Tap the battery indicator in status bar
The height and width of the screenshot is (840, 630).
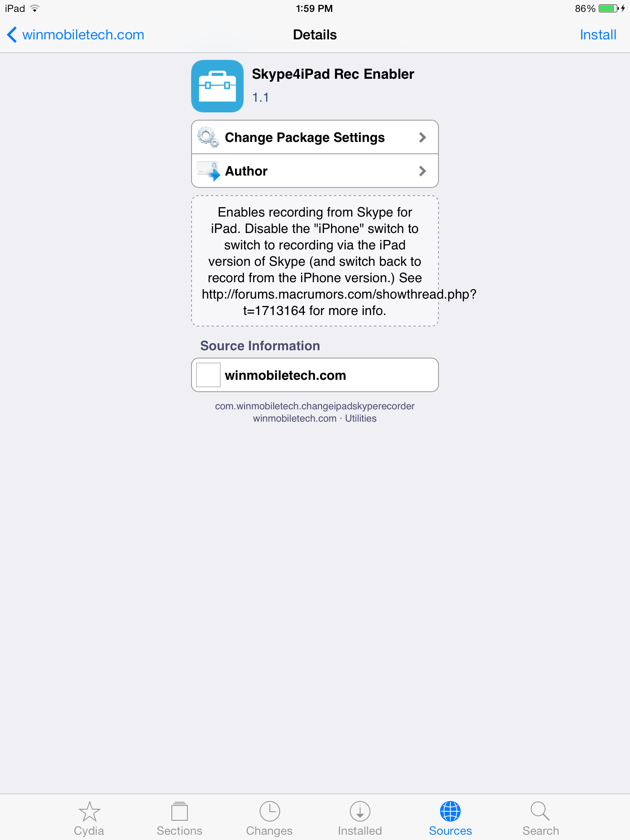pos(609,8)
